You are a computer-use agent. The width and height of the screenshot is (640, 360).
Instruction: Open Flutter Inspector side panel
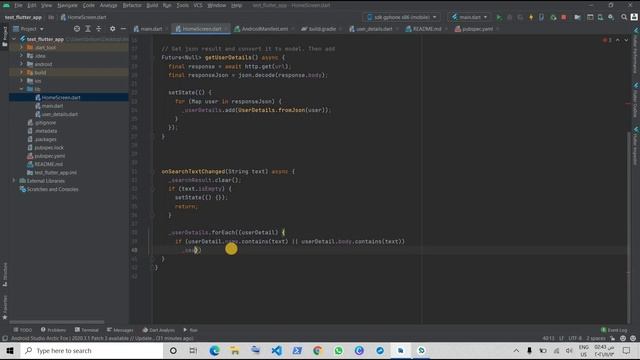point(636,147)
